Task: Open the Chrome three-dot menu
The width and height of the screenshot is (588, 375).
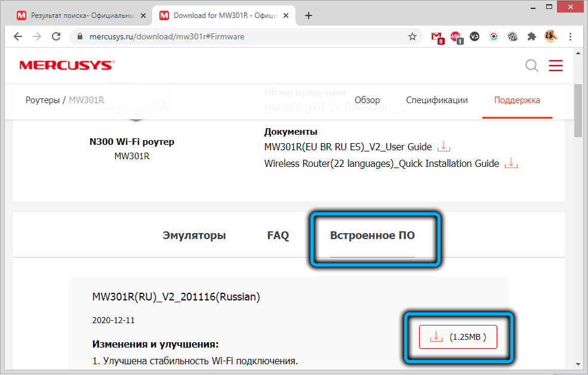Action: click(572, 36)
